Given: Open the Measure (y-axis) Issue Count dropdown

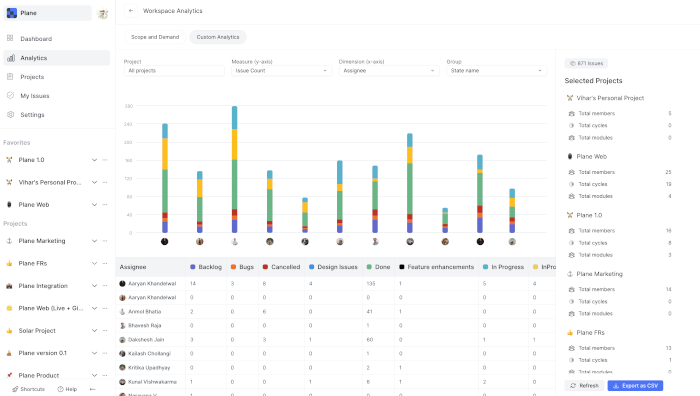Looking at the screenshot, I should [282, 71].
